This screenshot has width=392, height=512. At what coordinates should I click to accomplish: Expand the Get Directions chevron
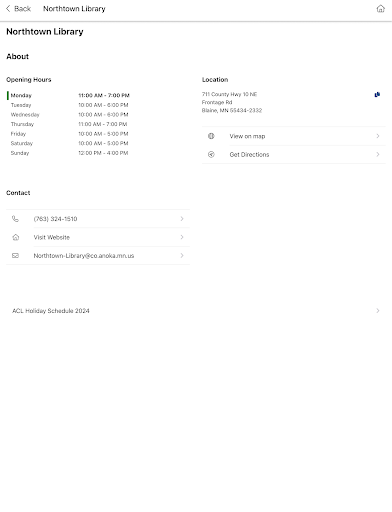(x=378, y=154)
